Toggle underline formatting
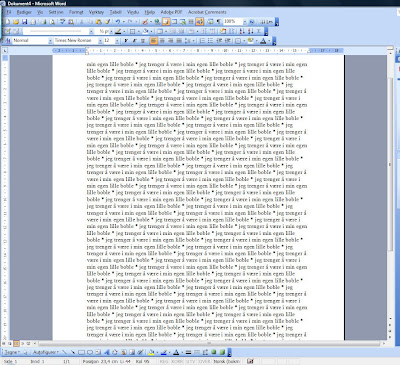This screenshot has height=365, width=400. coord(143,41)
